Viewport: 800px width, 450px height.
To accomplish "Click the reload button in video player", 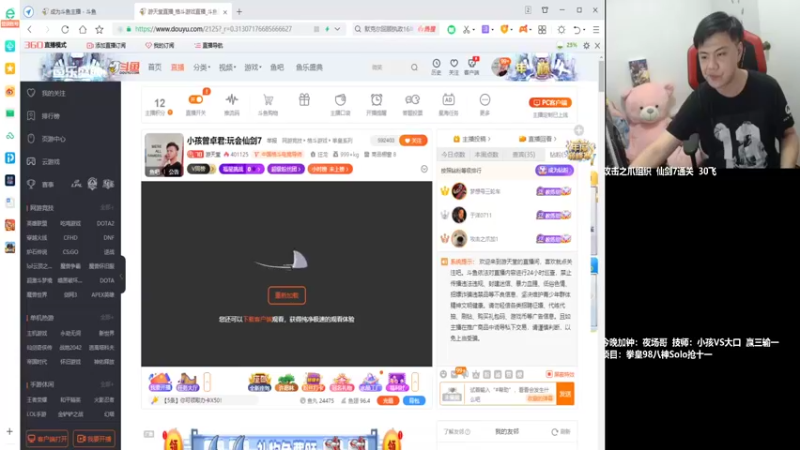I will (x=287, y=295).
